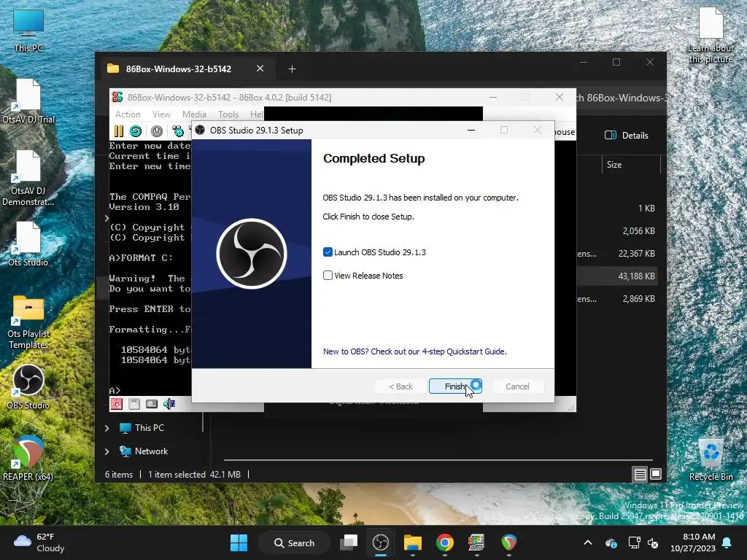Viewport: 747px width, 560px height.
Task: Select This PC in the navigation pane
Action: pyautogui.click(x=142, y=427)
